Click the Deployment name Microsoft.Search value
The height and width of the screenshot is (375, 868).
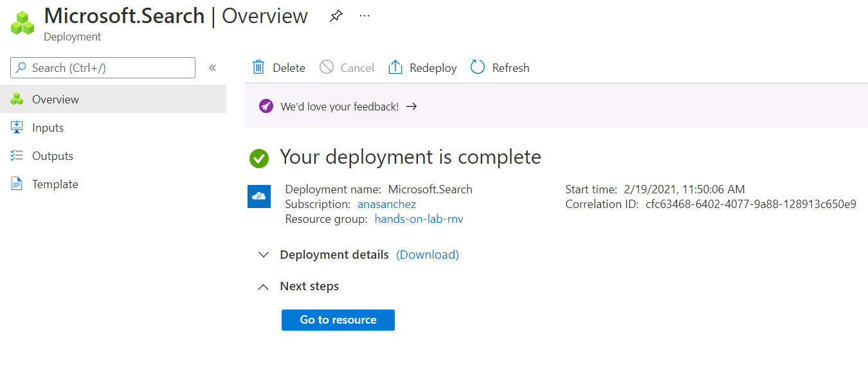coord(430,189)
